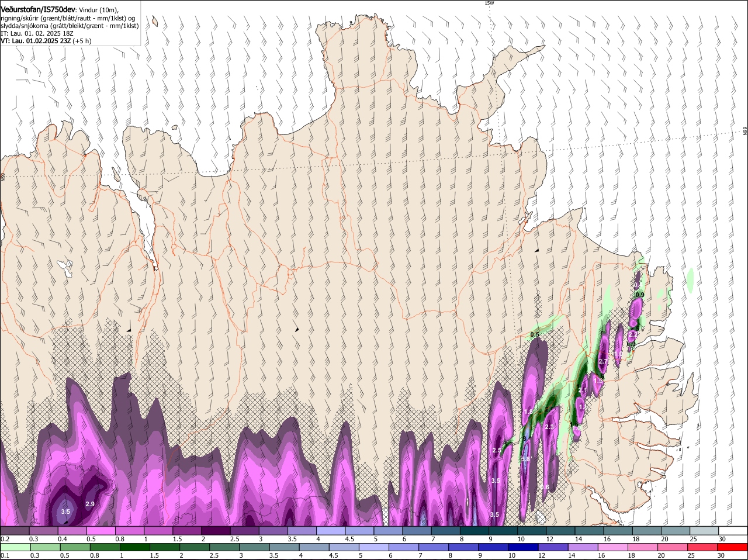This screenshot has width=748, height=560.
Task: Click the 0.1 tick label of rain legend
Action: 5,555
